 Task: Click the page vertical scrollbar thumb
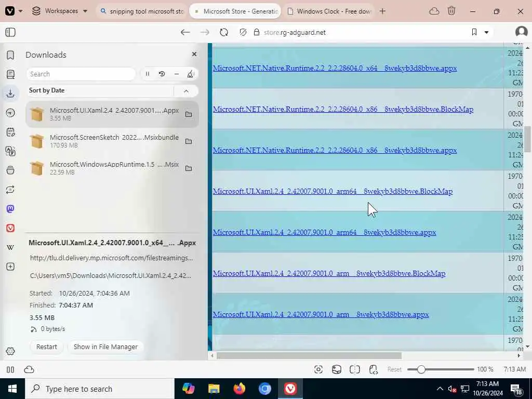pos(528,139)
